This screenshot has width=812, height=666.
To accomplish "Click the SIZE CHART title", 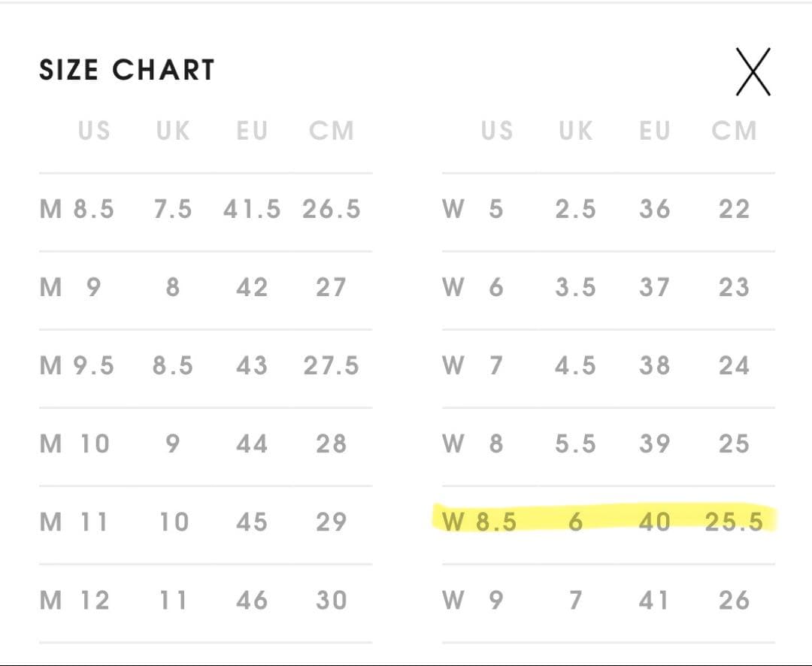I will (127, 70).
